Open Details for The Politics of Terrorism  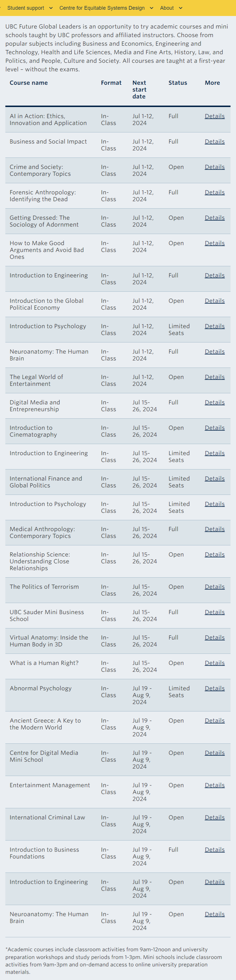click(x=215, y=587)
